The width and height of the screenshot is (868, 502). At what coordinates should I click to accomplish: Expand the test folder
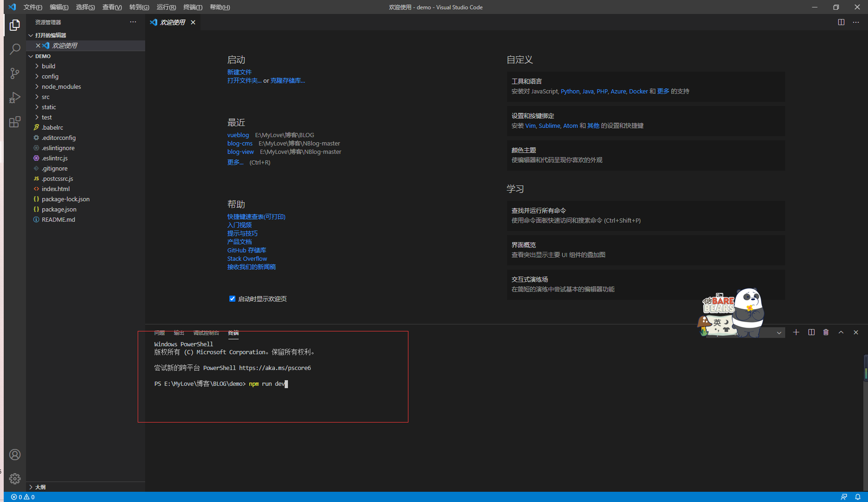[x=86, y=117]
